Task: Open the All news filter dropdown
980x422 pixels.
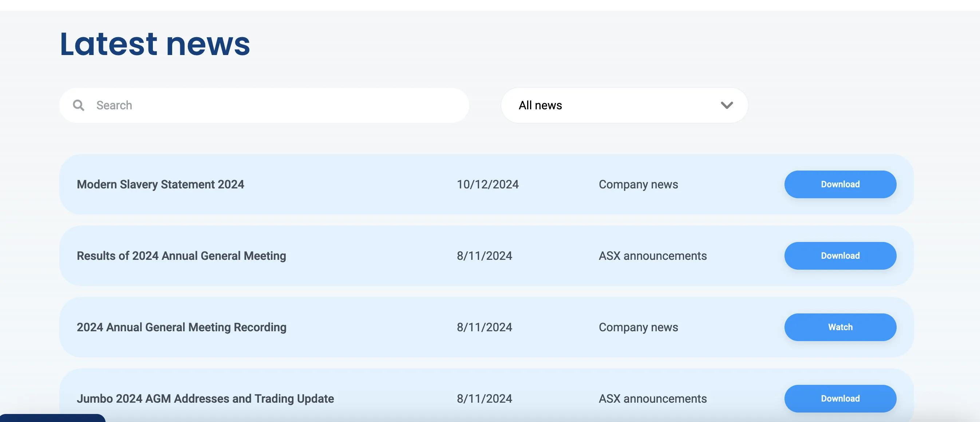Action: tap(624, 105)
